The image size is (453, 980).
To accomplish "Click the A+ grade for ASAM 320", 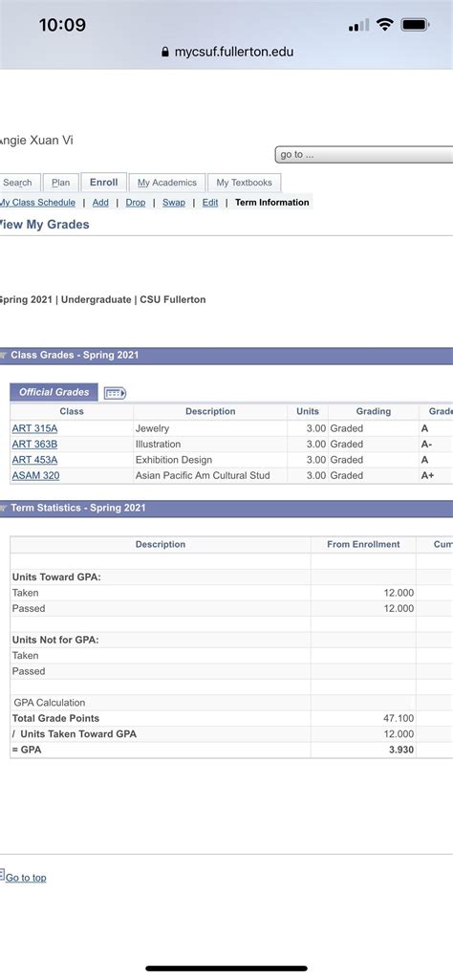I will coord(427,475).
